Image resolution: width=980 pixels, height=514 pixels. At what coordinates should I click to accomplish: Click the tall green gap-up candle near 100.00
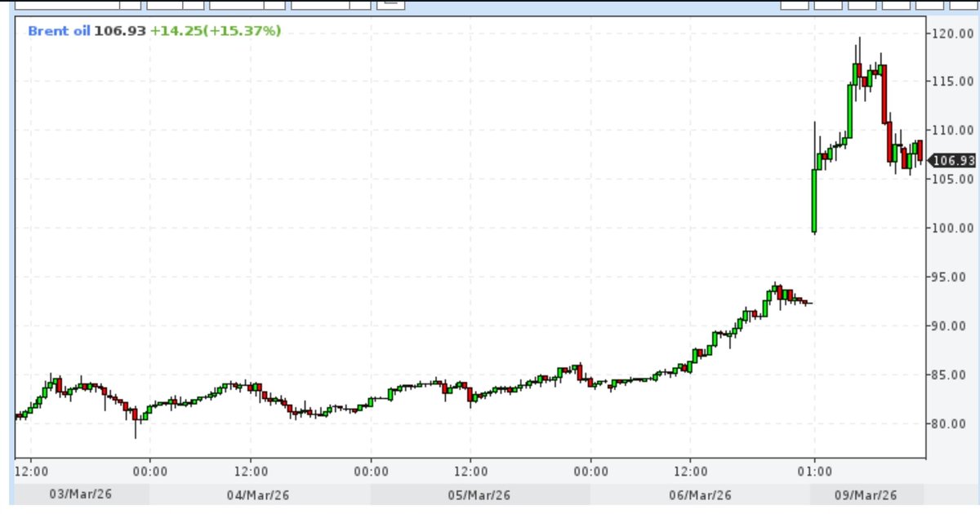pos(815,200)
